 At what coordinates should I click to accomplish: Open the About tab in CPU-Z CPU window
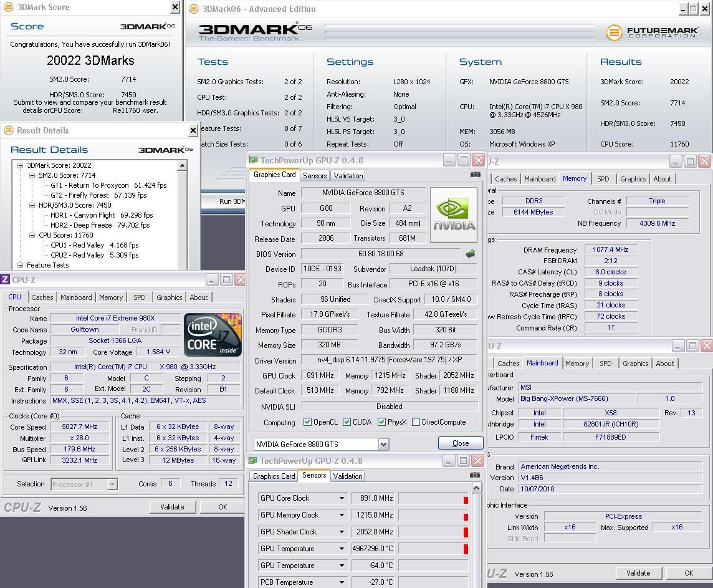point(199,297)
